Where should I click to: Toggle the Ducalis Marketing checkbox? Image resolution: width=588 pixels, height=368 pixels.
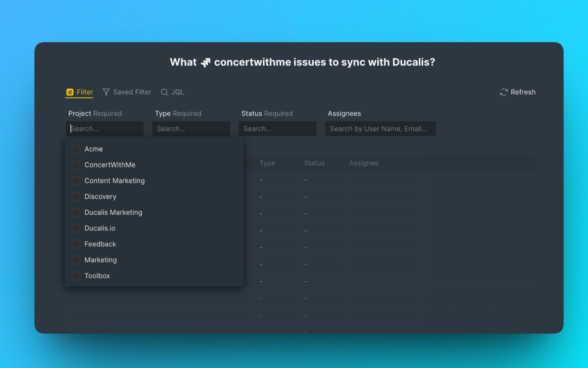[76, 212]
